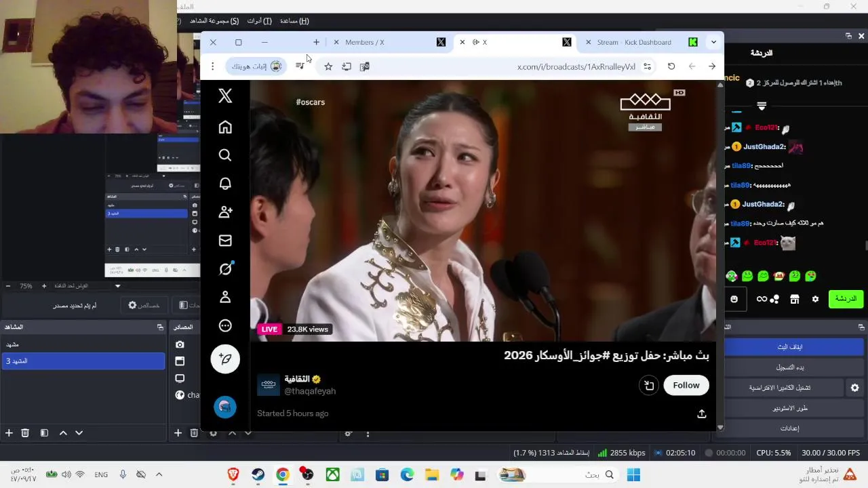
Task: Expand the browser tab search dropdown
Action: click(713, 42)
